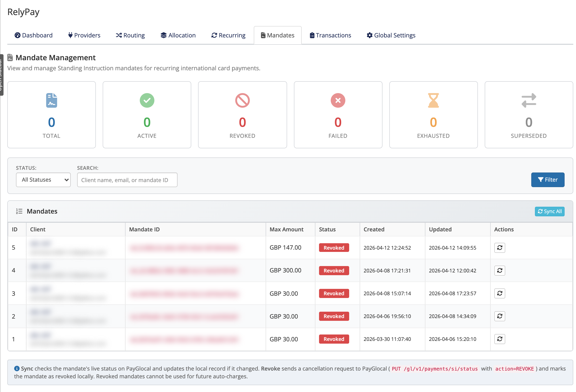This screenshot has width=576, height=392.
Task: Open the Transactions tab
Action: point(330,35)
